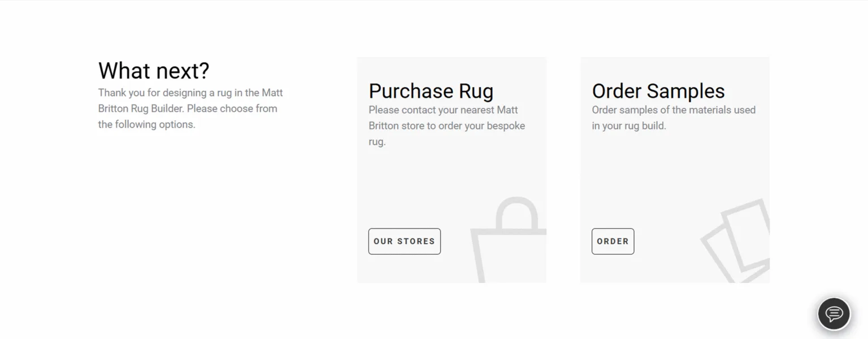This screenshot has width=868, height=339.
Task: Click the trailing "rug." word under Purchase Rug
Action: click(x=377, y=142)
